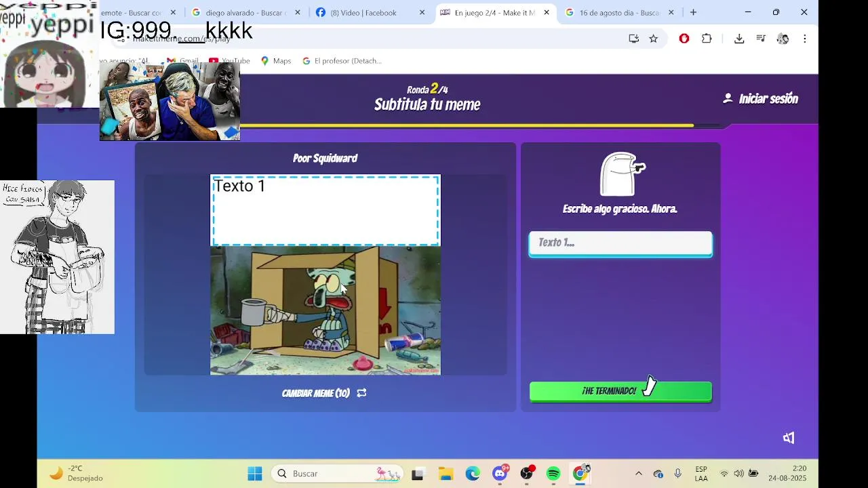Open the media control icon in Chrome toolbar

pos(761,39)
